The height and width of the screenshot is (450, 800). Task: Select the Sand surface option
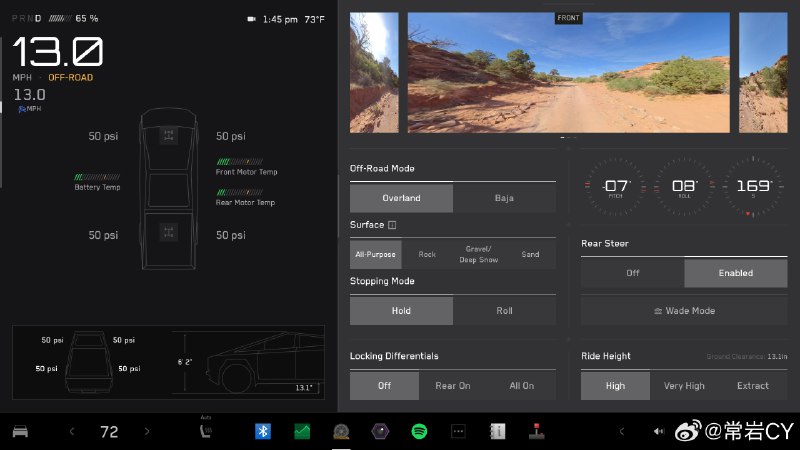tap(530, 254)
